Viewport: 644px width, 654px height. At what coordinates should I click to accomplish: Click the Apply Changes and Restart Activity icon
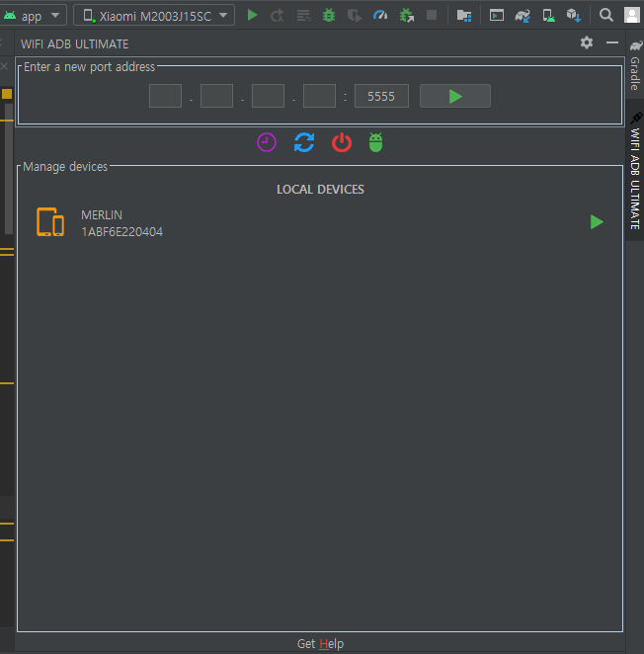pyautogui.click(x=278, y=16)
